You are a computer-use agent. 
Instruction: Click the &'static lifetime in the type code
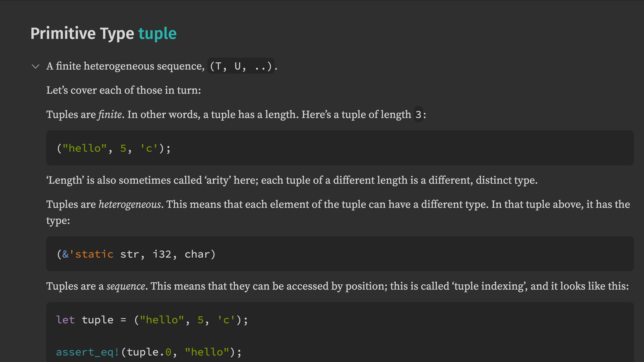pyautogui.click(x=88, y=254)
